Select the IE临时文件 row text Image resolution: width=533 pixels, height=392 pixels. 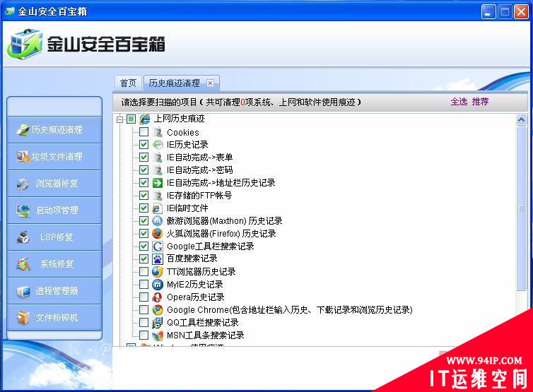187,208
